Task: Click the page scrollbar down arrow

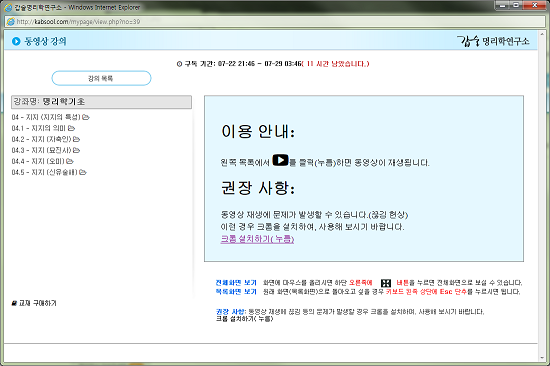Action: [543, 358]
